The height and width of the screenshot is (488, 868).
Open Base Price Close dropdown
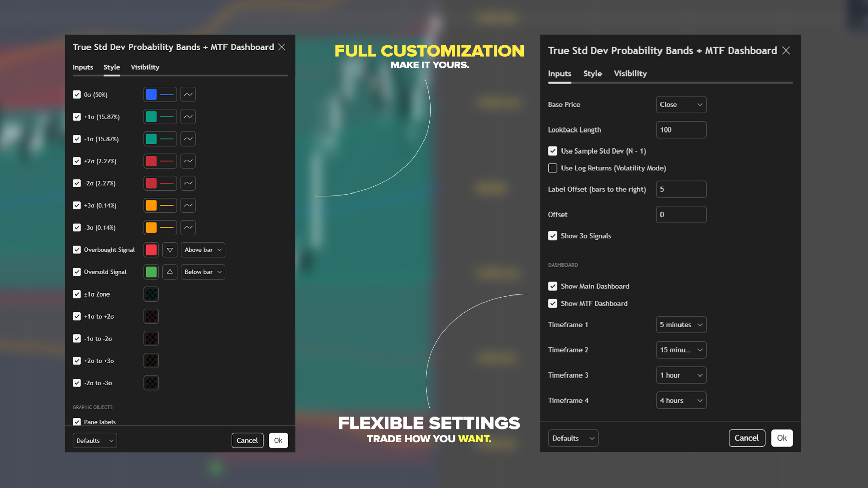(681, 104)
